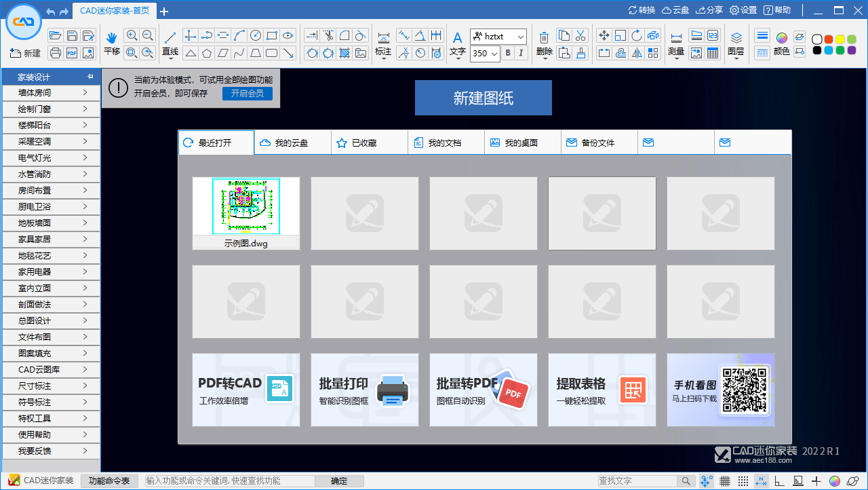
Task: Open the hztxt font style dropdown
Action: click(498, 37)
